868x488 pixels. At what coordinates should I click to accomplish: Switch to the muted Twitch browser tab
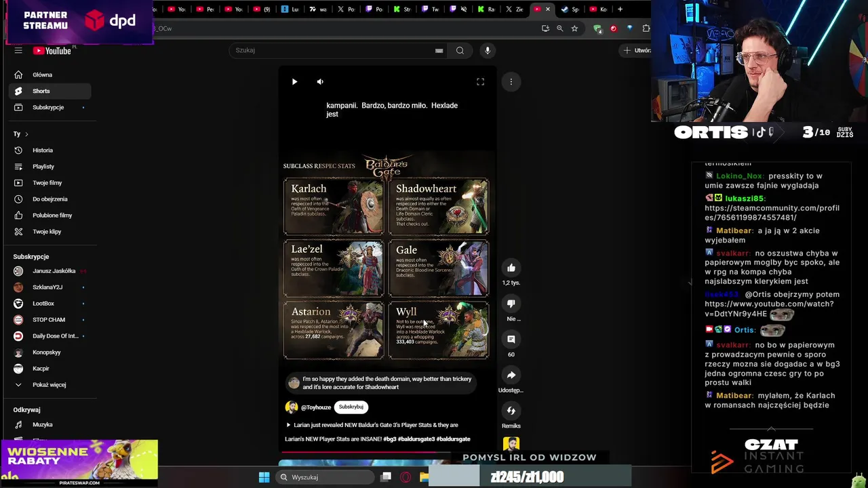coord(459,9)
